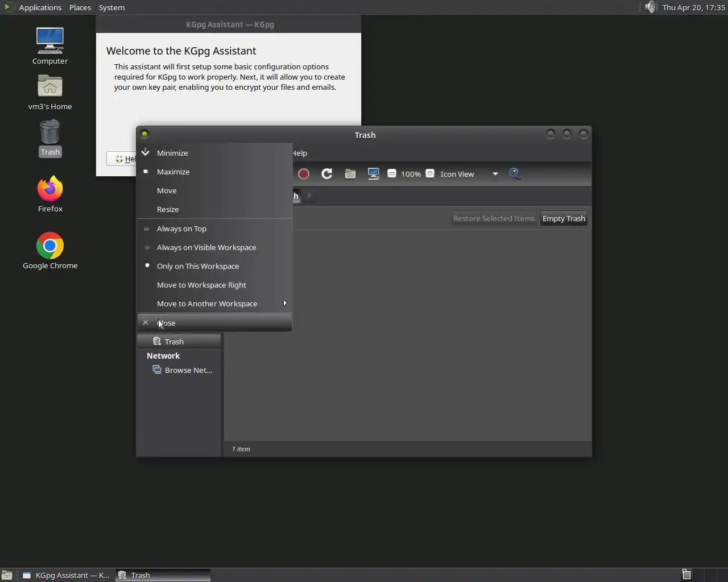The image size is (728, 582).
Task: Click the 100% zoom level
Action: click(x=411, y=174)
